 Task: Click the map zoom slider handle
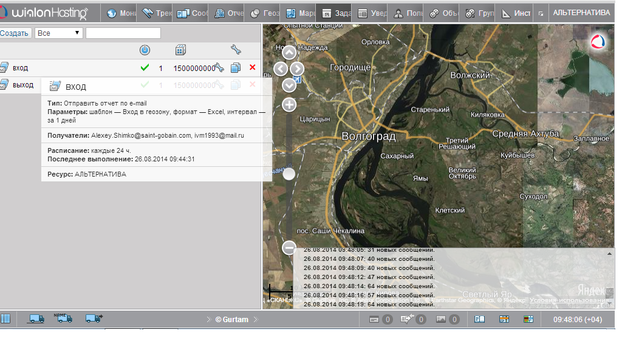tap(289, 175)
